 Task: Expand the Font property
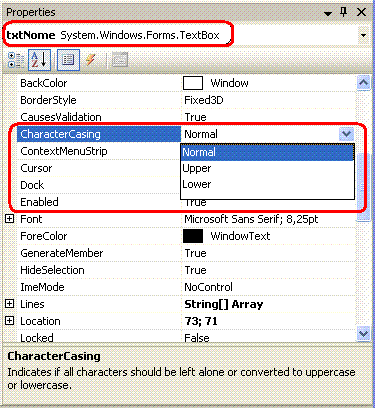[10, 219]
